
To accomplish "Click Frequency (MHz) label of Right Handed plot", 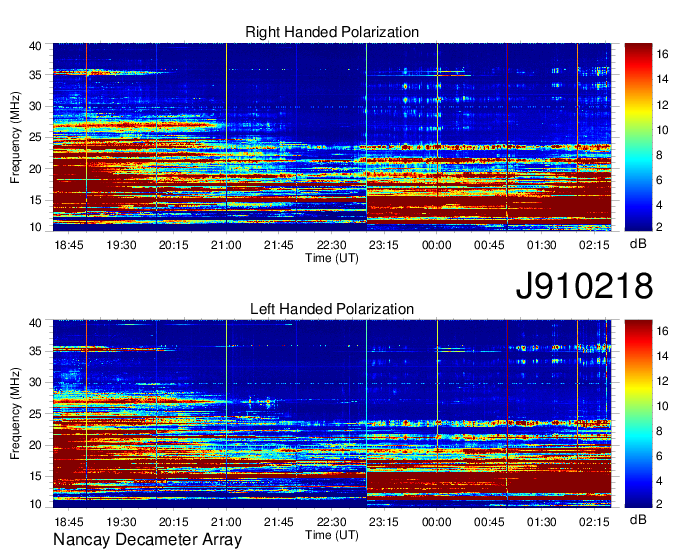I will 15,137.
